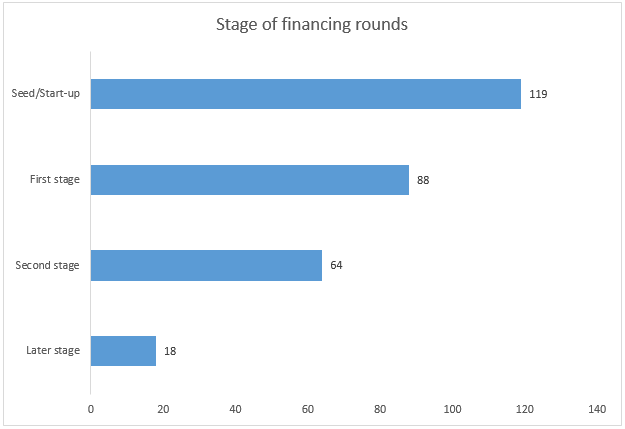Select the 60 value on the horizontal axis
Viewport: 625px width, 429px height.
[x=308, y=409]
